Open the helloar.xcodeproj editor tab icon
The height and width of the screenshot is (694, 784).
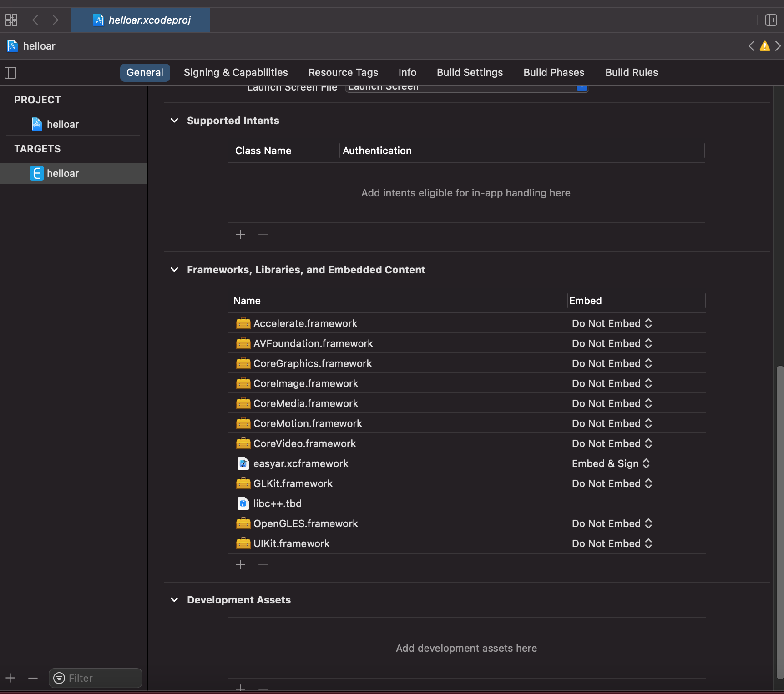99,20
